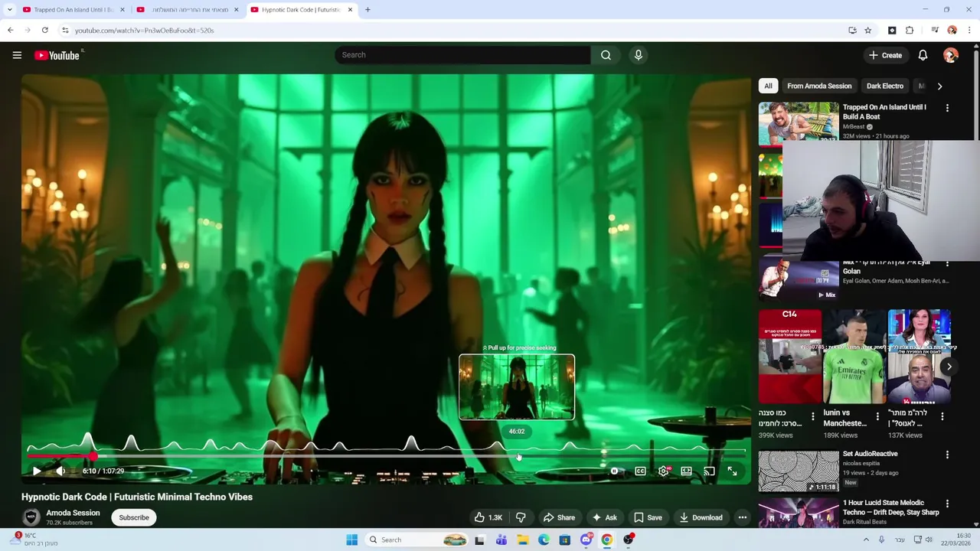Bookmark this page with the star icon

[x=867, y=31]
